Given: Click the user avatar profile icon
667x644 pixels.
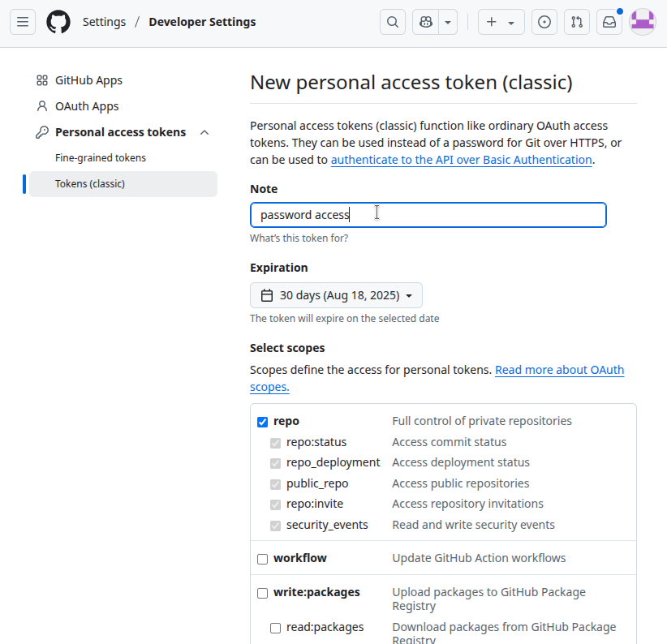Looking at the screenshot, I should tap(643, 23).
